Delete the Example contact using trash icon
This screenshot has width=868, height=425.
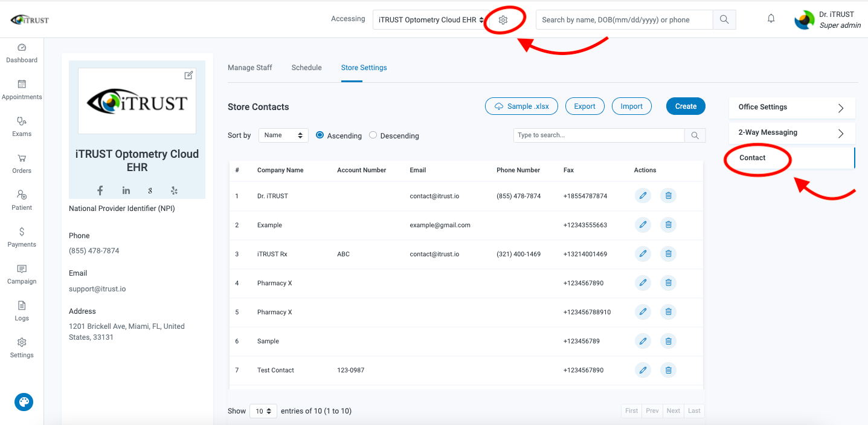tap(668, 224)
